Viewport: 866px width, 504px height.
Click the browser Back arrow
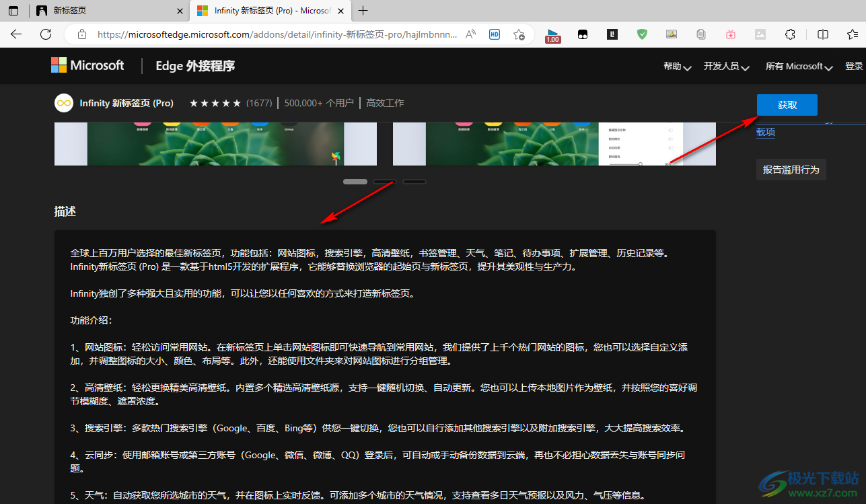click(16, 34)
